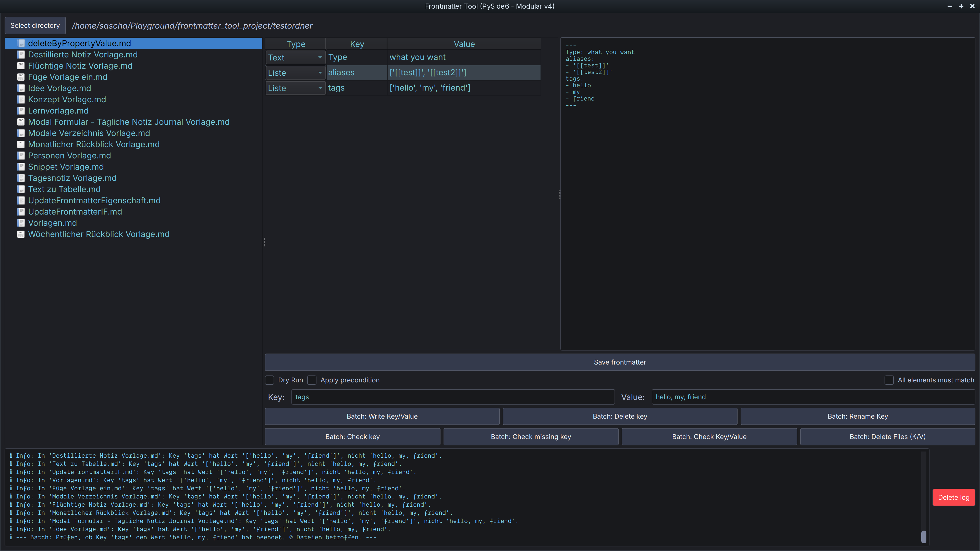Screen dimensions: 980x551
Task: Click file icon beside Snippet Vorlage.md
Action: pyautogui.click(x=21, y=167)
